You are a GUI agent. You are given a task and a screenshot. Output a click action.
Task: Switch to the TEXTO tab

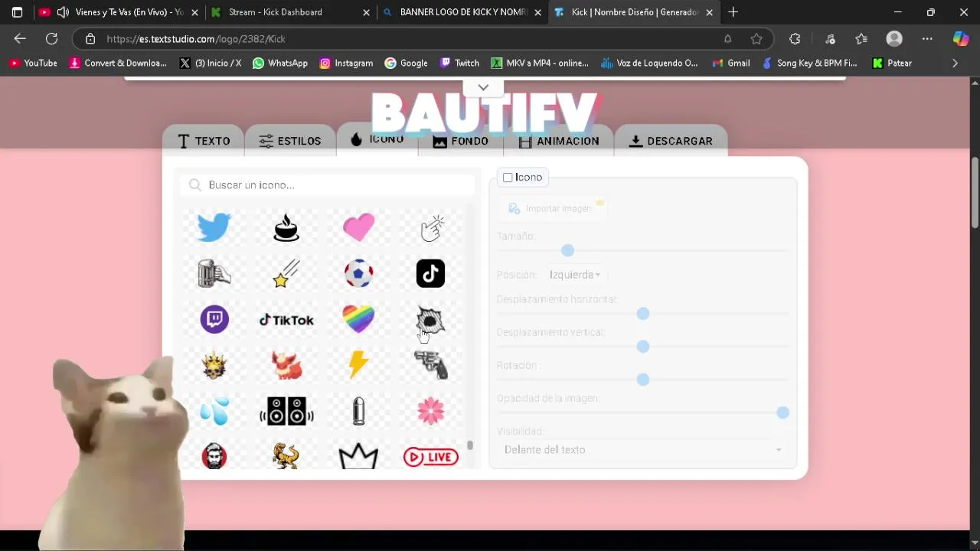click(204, 141)
